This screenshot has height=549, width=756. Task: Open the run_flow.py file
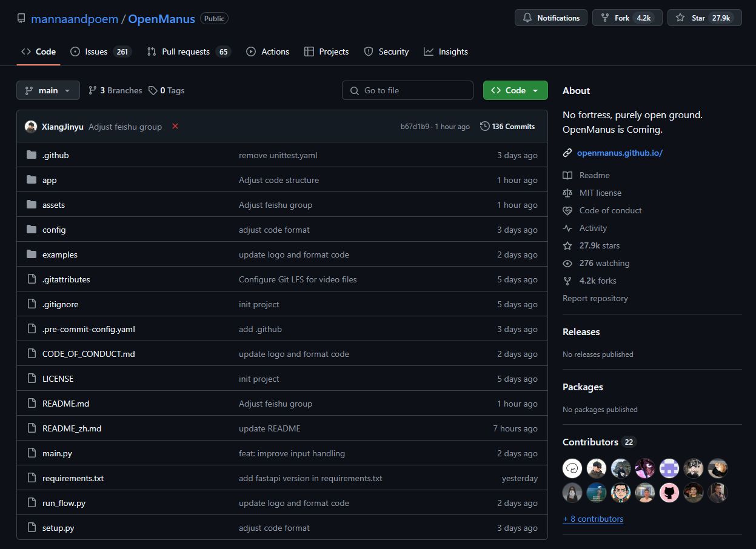pyautogui.click(x=64, y=503)
